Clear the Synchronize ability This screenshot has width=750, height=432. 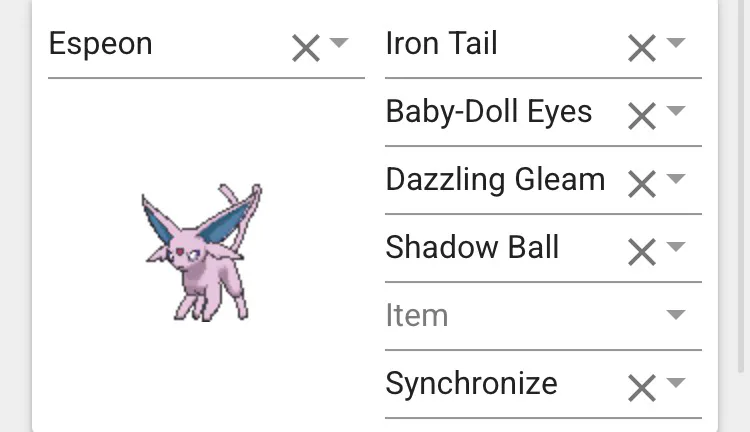[641, 387]
